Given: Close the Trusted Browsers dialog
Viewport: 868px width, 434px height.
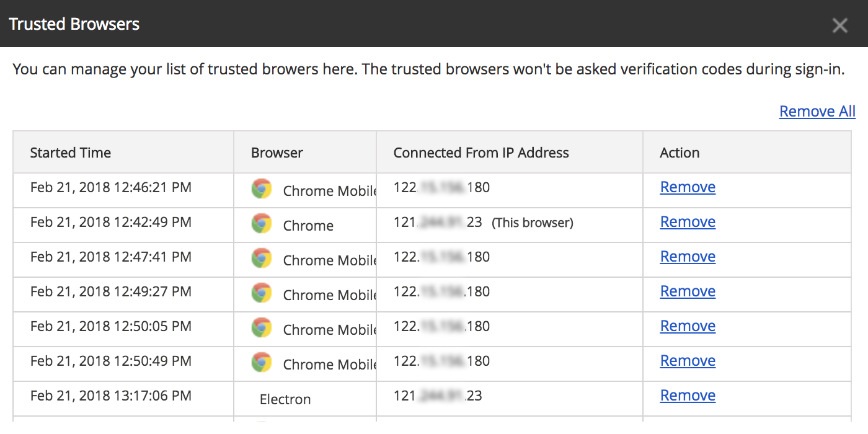Looking at the screenshot, I should pos(839,25).
